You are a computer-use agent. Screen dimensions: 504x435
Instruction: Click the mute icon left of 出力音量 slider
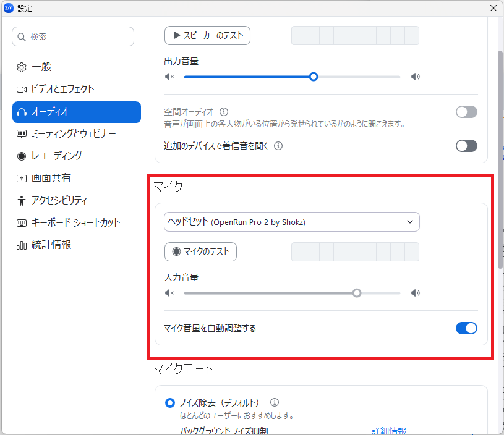(169, 77)
